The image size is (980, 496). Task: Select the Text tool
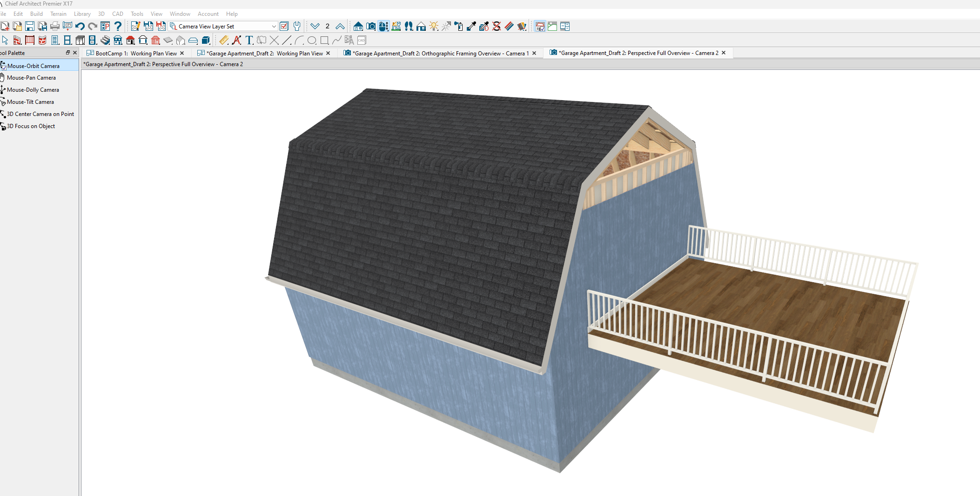point(249,41)
